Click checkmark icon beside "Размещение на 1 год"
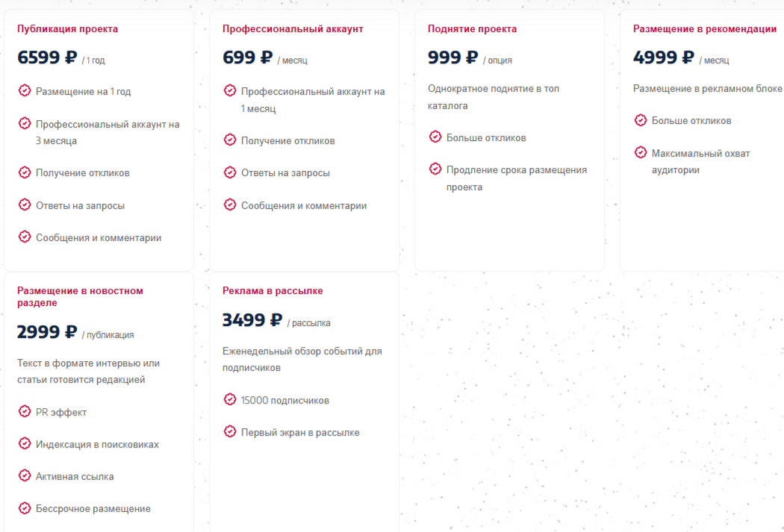The width and height of the screenshot is (784, 532). pyautogui.click(x=25, y=91)
